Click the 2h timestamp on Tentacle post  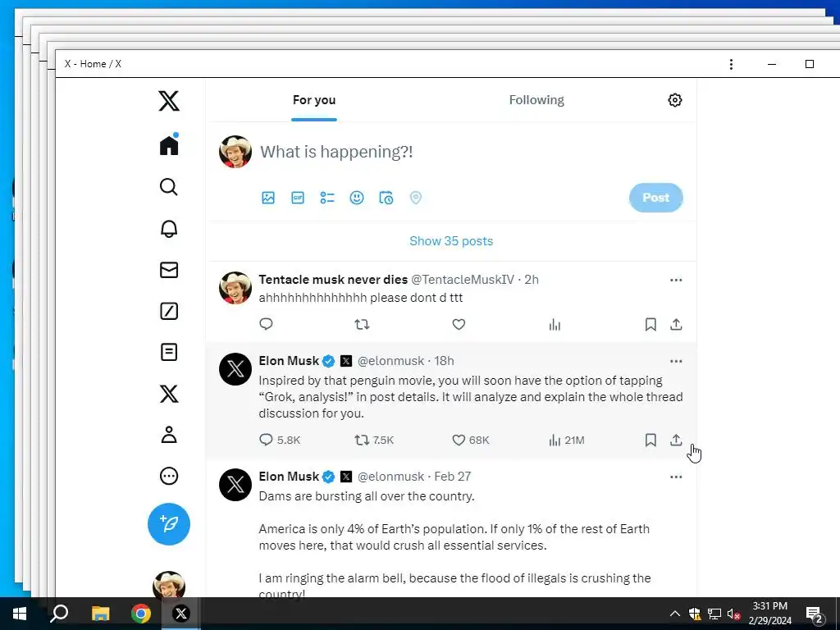pyautogui.click(x=532, y=279)
